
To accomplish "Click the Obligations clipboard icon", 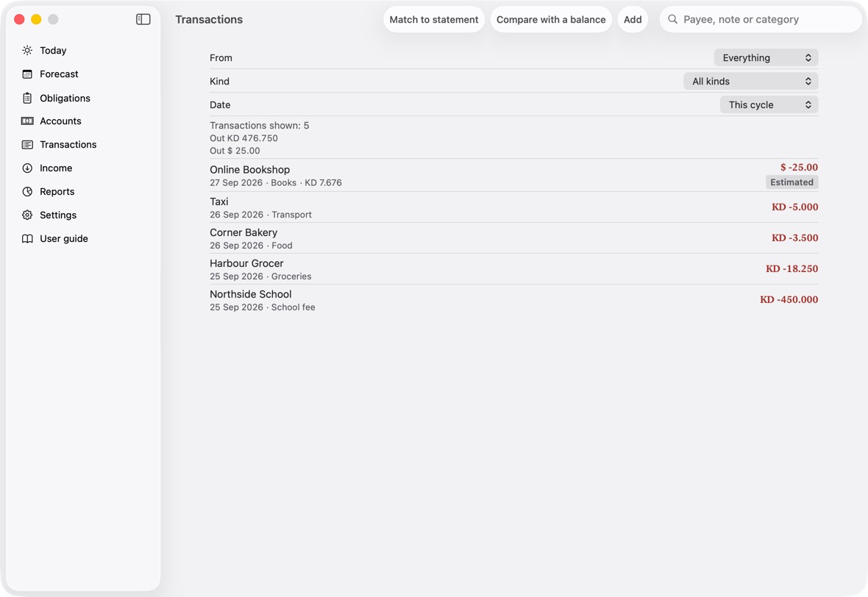I will [x=27, y=98].
